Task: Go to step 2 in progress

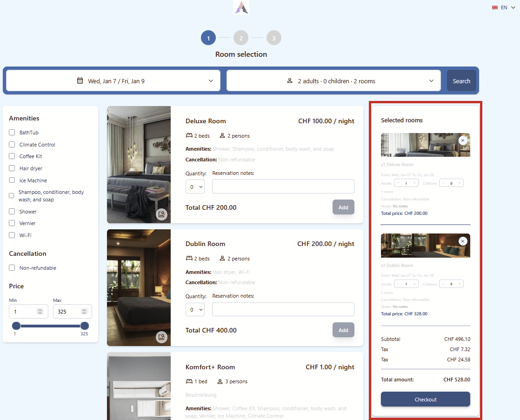Action: [241, 38]
